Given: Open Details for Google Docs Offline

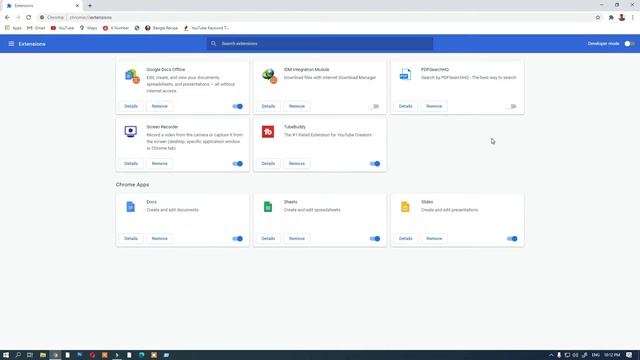Looking at the screenshot, I should [131, 106].
